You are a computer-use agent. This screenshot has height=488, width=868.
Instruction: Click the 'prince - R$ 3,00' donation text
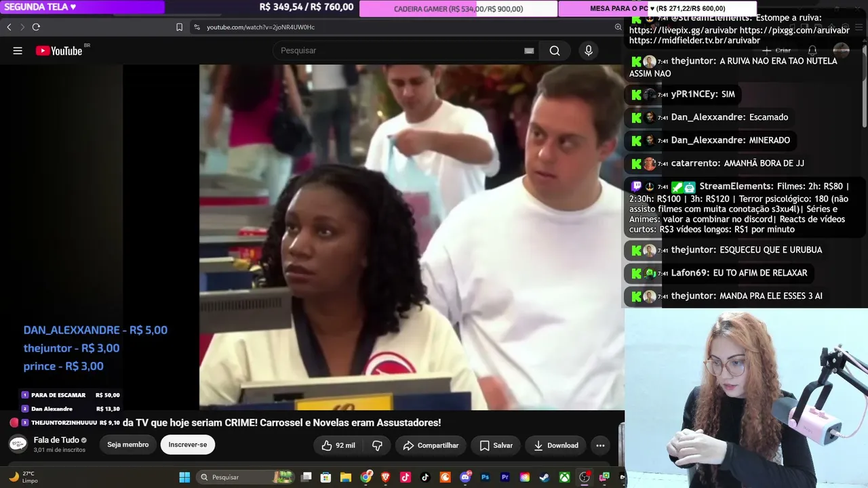coord(64,366)
